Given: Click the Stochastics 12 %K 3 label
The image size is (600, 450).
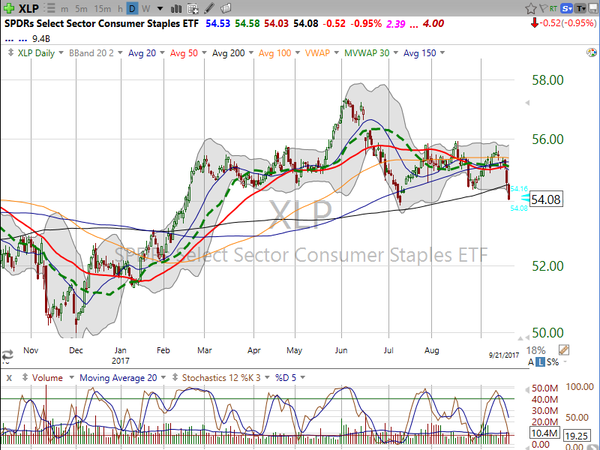Looking at the screenshot, I should [x=221, y=378].
